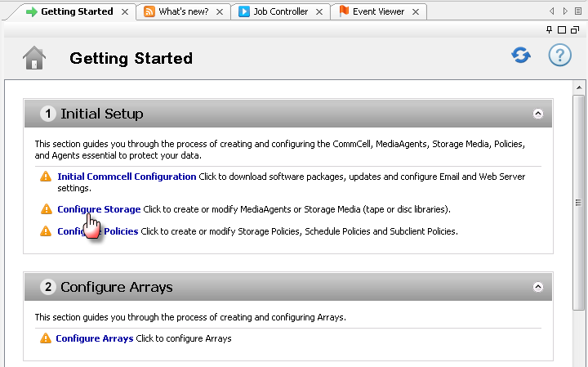Click the home icon beside Getting Started

(34, 58)
